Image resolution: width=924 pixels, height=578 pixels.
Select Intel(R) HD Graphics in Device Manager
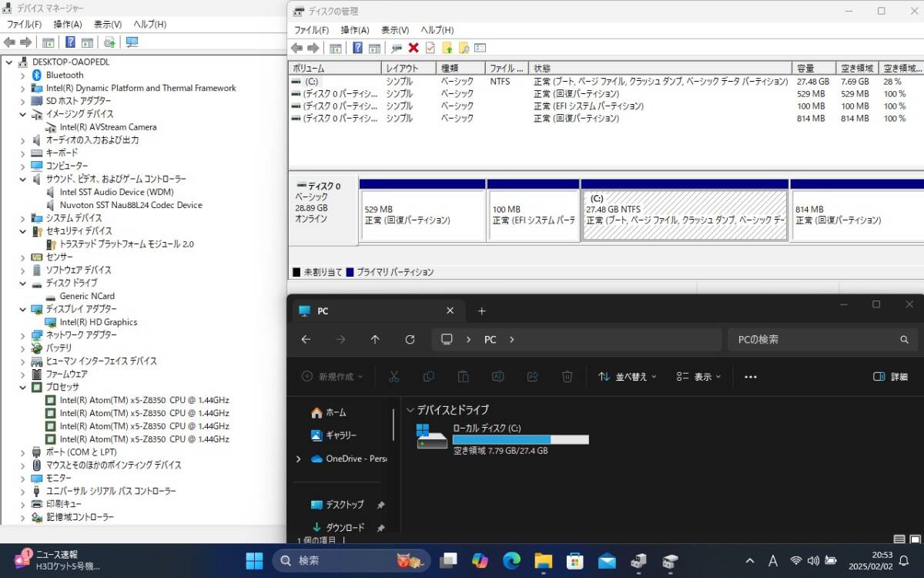pyautogui.click(x=99, y=322)
